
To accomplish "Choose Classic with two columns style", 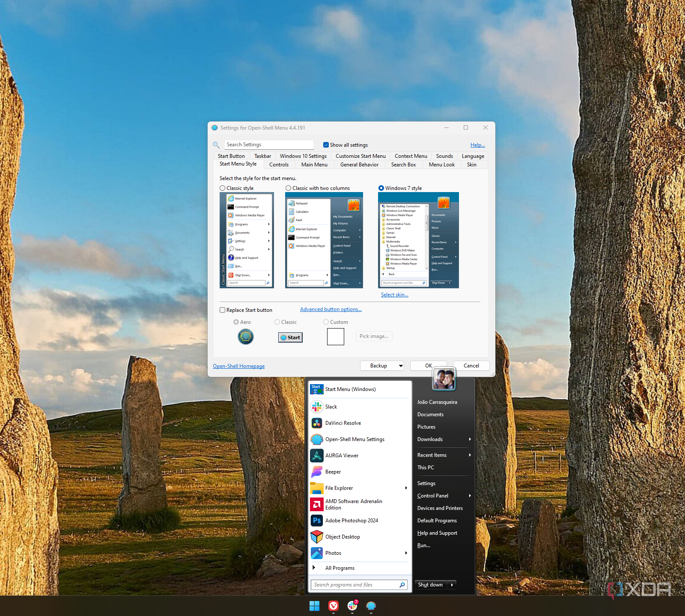I will pyautogui.click(x=289, y=188).
